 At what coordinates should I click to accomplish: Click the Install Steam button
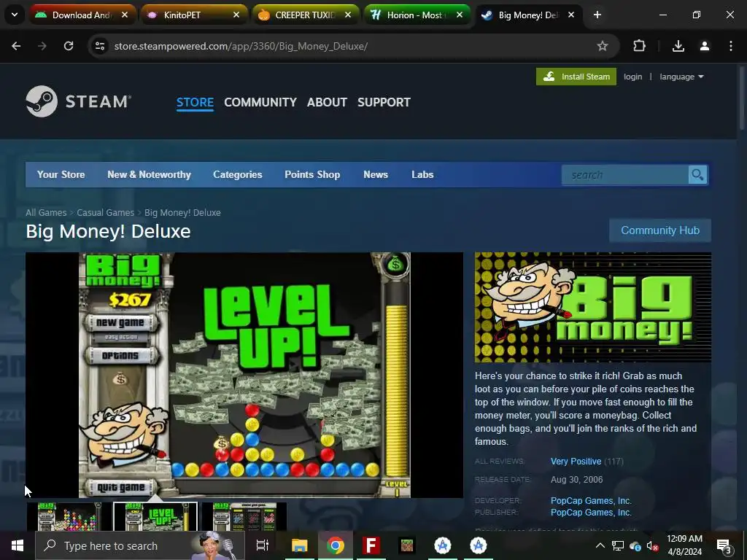point(576,77)
